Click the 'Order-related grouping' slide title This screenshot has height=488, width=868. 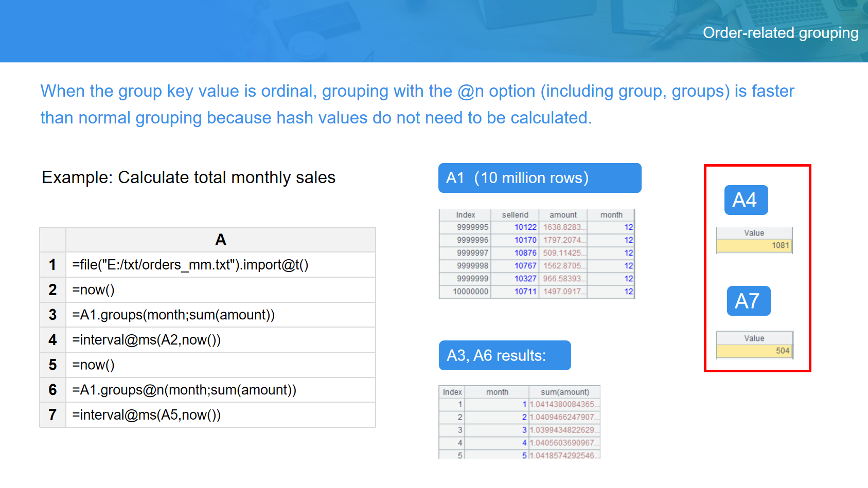780,33
